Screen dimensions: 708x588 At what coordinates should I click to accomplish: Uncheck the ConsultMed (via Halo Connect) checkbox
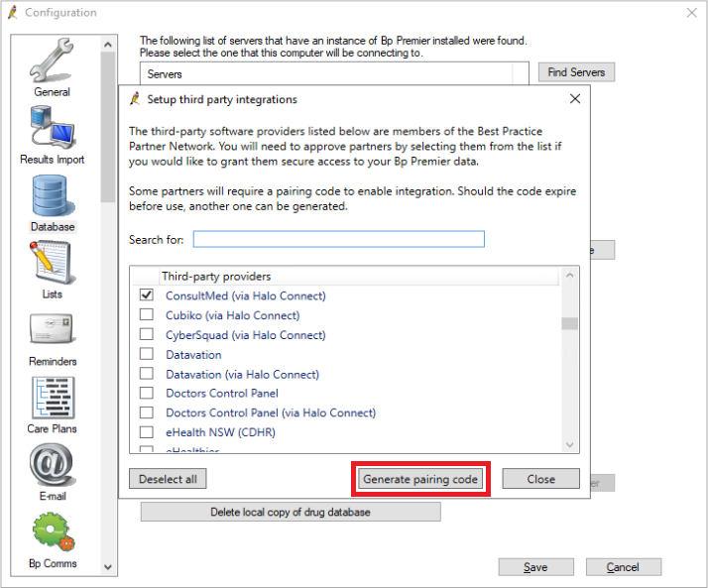click(x=147, y=295)
